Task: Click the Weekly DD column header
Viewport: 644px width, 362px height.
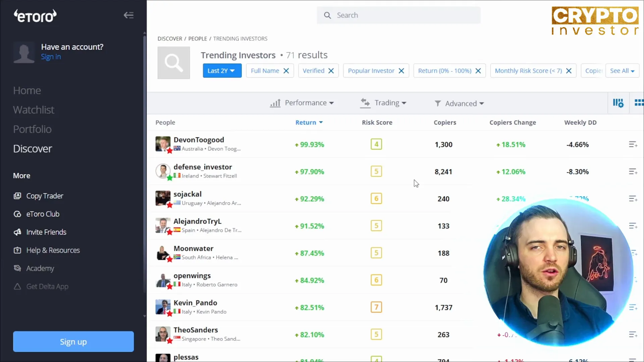Action: coord(580,122)
